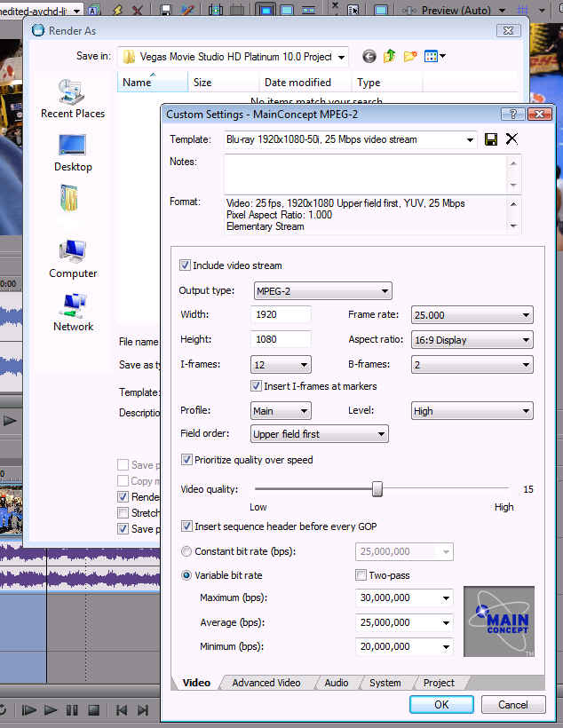Open the view menu icon in Render As
This screenshot has height=728, width=563.
tap(435, 56)
